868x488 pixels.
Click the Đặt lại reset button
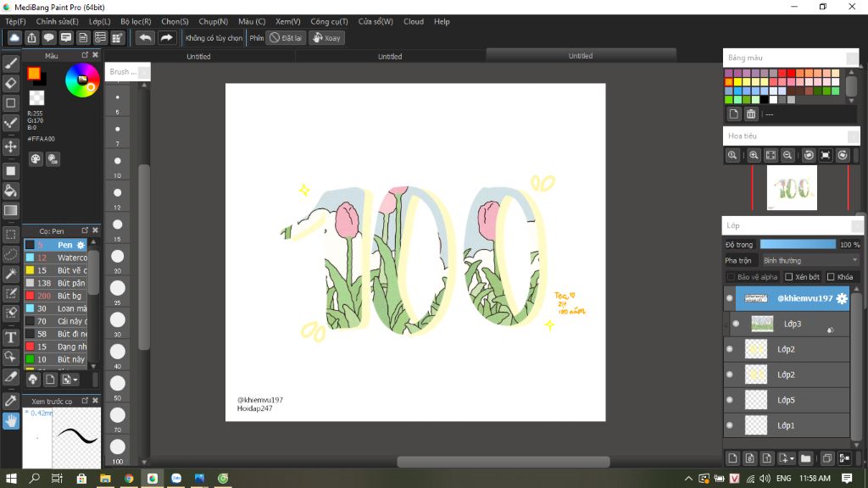click(x=286, y=37)
